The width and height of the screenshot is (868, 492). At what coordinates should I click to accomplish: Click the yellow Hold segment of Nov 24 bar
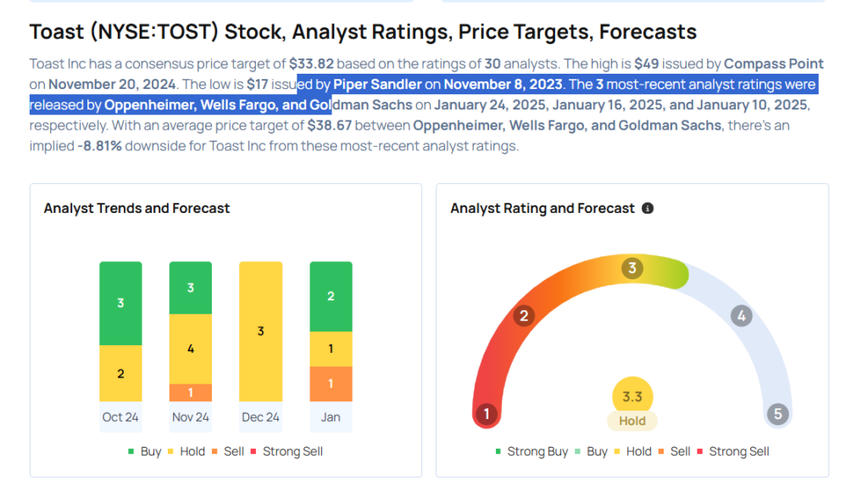coord(190,349)
